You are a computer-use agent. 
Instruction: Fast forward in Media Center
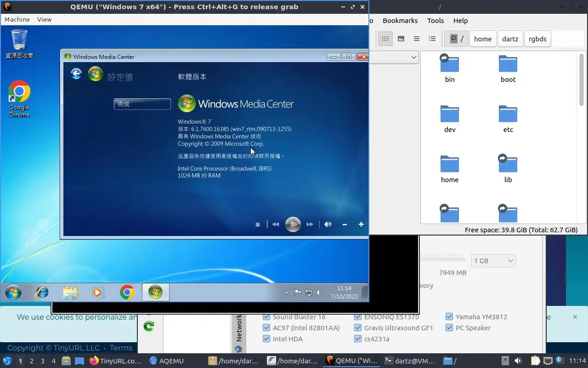click(x=310, y=224)
